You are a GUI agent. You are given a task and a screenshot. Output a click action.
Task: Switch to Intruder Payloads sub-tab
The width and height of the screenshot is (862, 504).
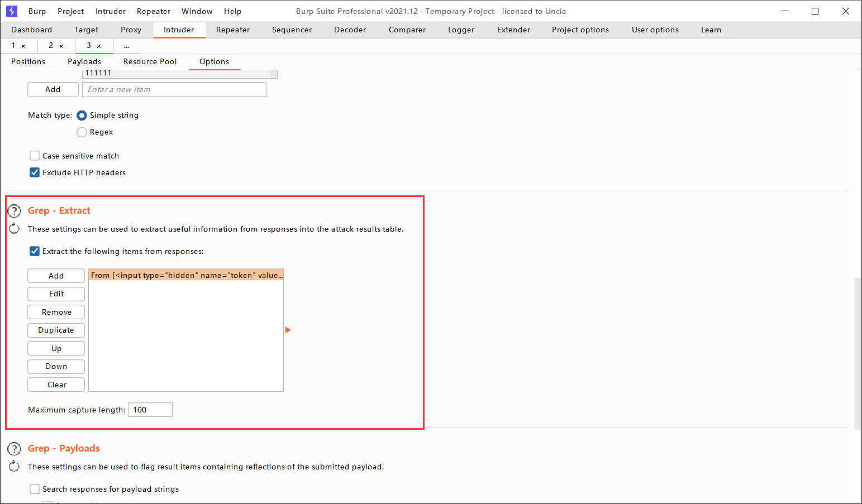pyautogui.click(x=84, y=61)
